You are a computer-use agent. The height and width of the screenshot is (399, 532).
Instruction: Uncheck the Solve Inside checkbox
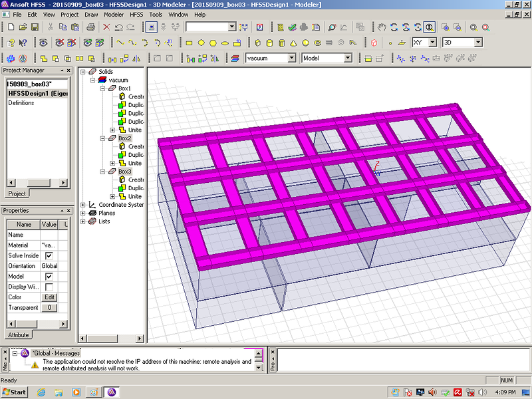click(x=49, y=256)
